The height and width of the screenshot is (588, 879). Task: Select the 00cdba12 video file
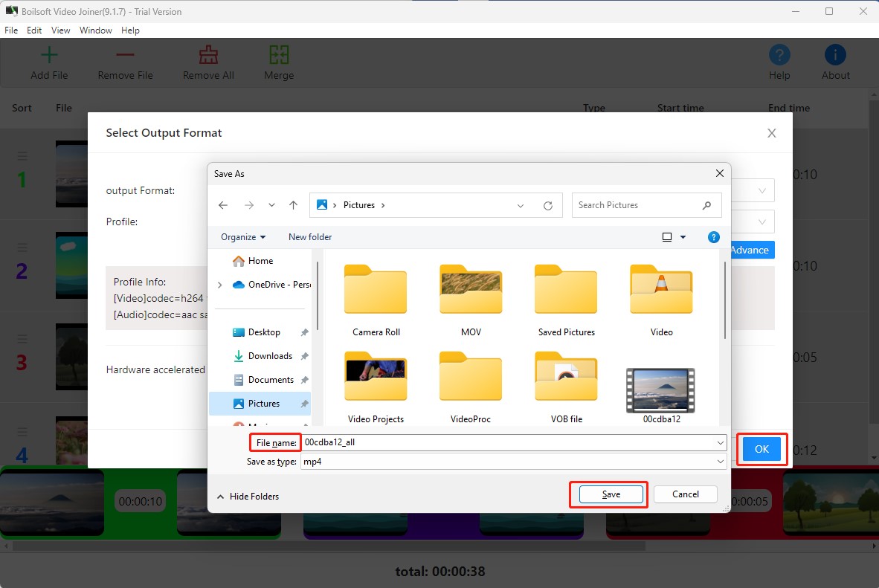click(662, 395)
